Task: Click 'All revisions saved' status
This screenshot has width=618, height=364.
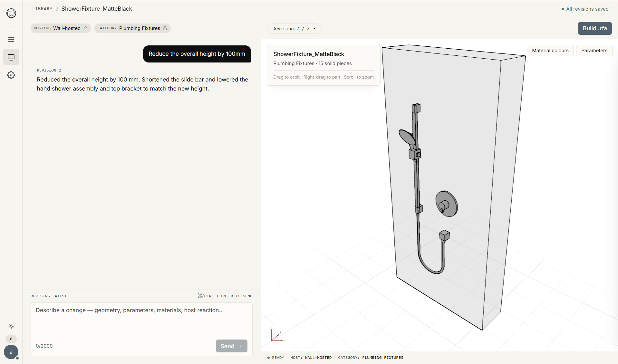Action: click(585, 9)
